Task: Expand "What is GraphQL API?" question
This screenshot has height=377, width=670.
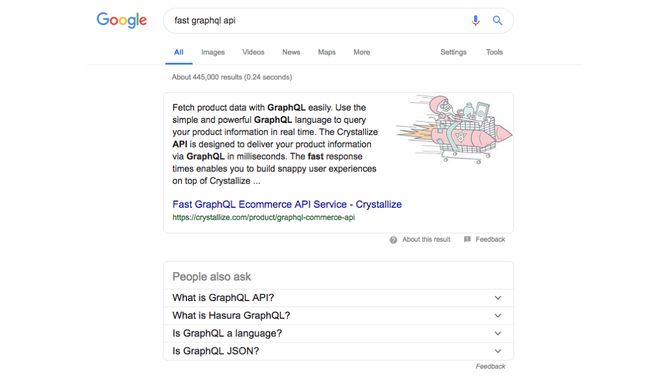Action: pyautogui.click(x=338, y=298)
